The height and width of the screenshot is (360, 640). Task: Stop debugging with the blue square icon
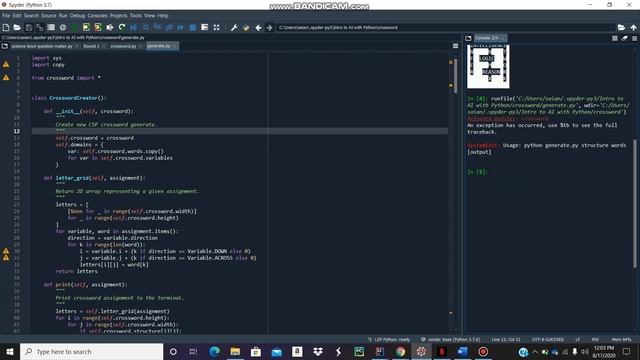(x=193, y=27)
